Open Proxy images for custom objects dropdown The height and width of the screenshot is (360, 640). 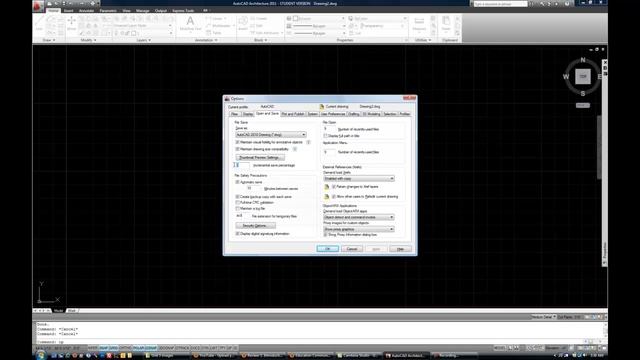click(x=359, y=229)
